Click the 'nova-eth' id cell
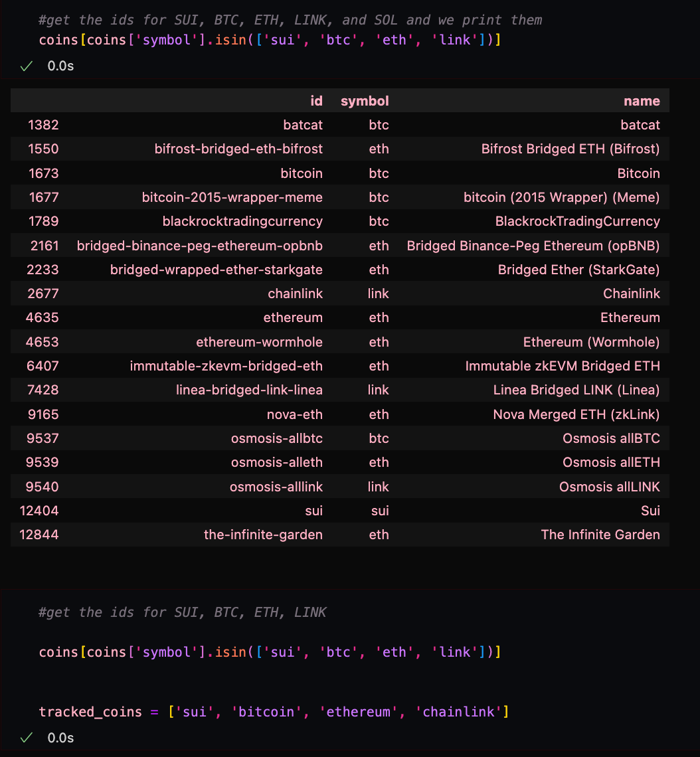Viewport: 700px width, 757px height. [294, 414]
